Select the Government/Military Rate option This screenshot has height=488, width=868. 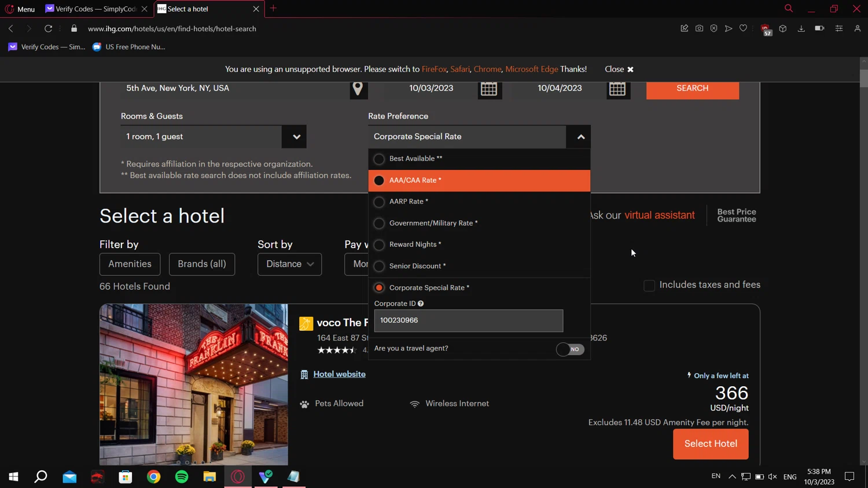[479, 223]
